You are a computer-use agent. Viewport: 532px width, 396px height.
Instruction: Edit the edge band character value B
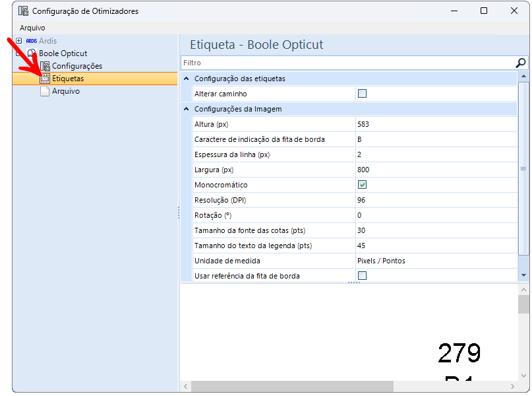pyautogui.click(x=436, y=139)
